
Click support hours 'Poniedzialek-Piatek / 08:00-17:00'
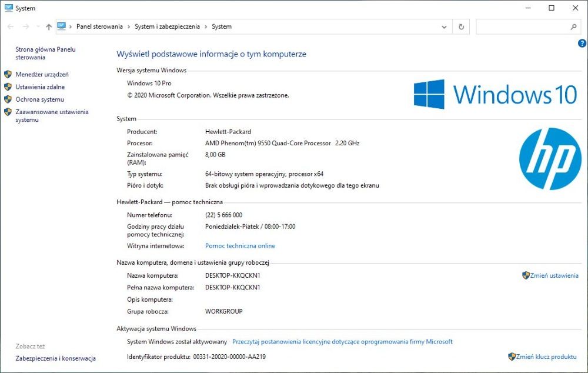point(250,227)
